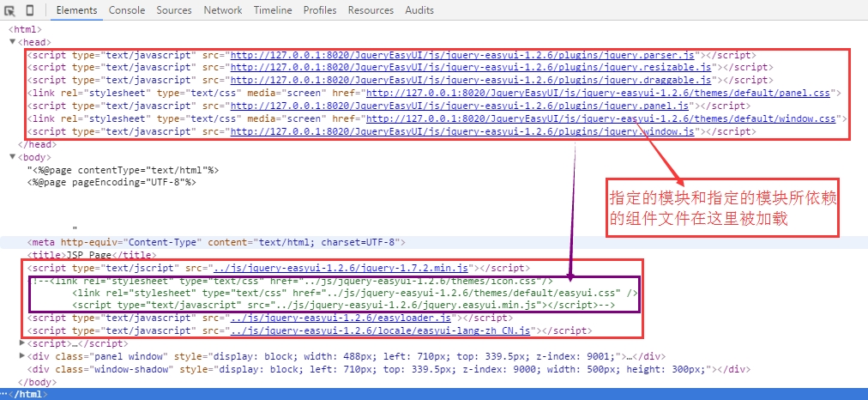Expand the collapsed script node

[22, 343]
